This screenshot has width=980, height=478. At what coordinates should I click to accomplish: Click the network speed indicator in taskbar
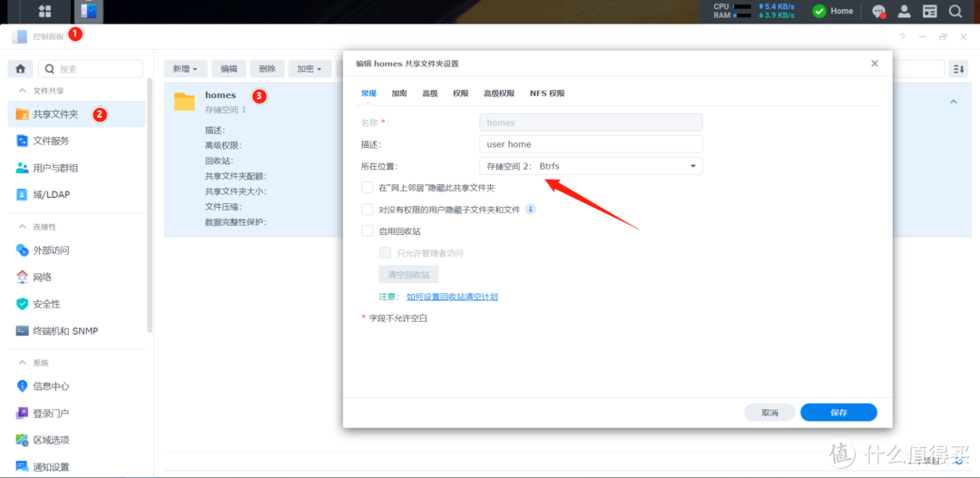click(x=776, y=11)
